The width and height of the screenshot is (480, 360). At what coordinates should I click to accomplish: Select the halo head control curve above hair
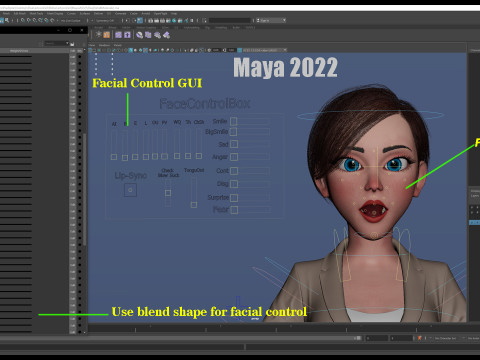click(x=370, y=115)
